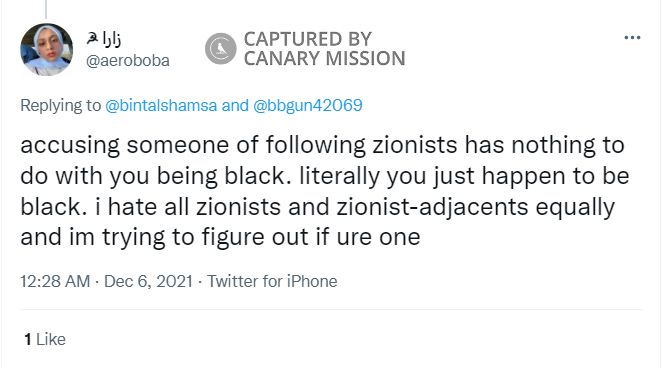Click the CAPTURED BY CANARY MISSION watermark text
662x368 pixels.
pos(324,49)
